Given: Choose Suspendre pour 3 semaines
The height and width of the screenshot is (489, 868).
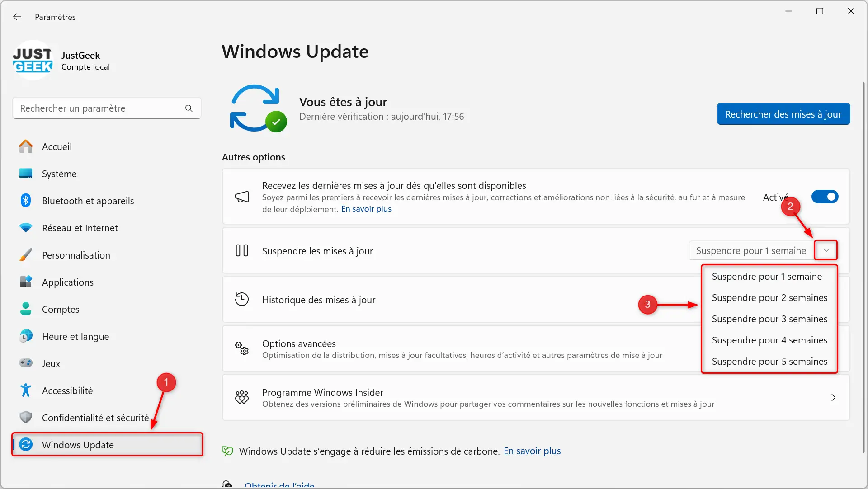Looking at the screenshot, I should coord(769,319).
